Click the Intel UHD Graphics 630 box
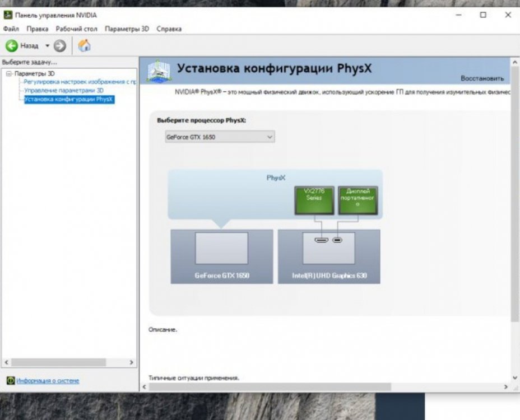 tap(329, 256)
